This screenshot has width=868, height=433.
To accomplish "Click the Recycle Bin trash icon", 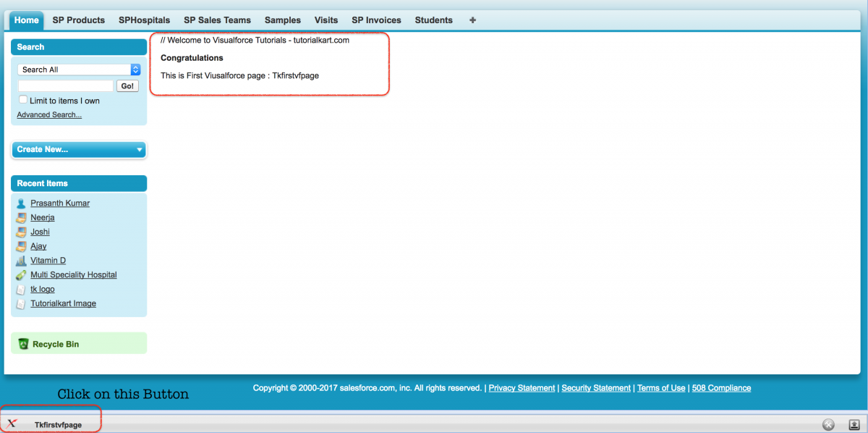I will coord(23,345).
